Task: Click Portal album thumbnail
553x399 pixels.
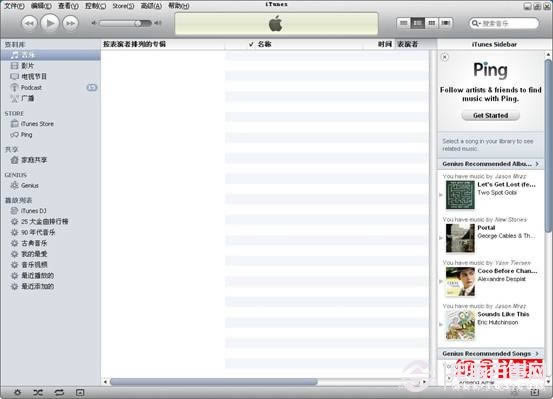Action: 460,238
